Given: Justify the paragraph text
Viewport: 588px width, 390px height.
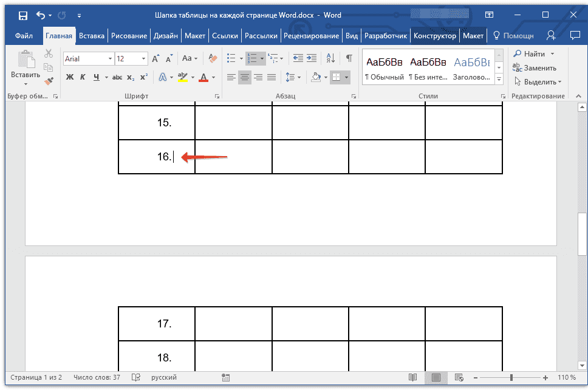Looking at the screenshot, I should pyautogui.click(x=272, y=77).
